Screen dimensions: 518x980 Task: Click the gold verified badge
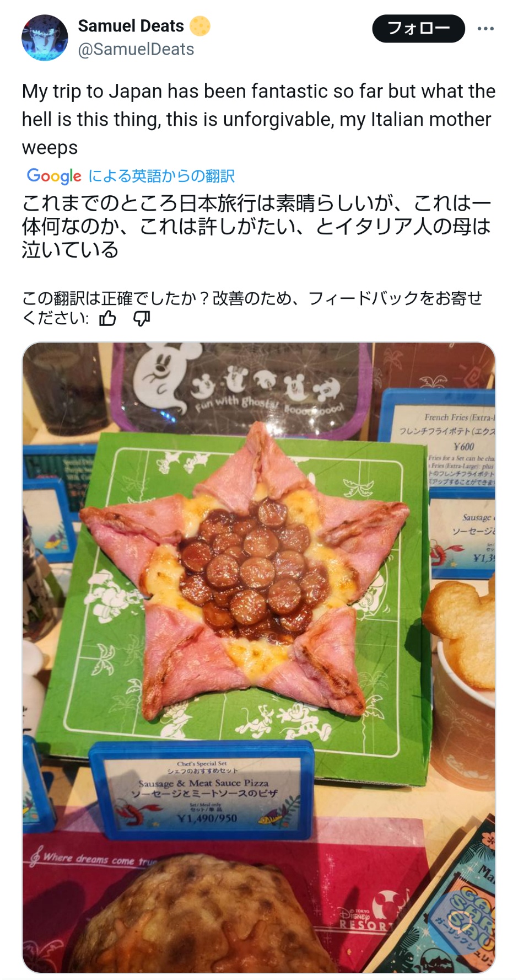(200, 26)
